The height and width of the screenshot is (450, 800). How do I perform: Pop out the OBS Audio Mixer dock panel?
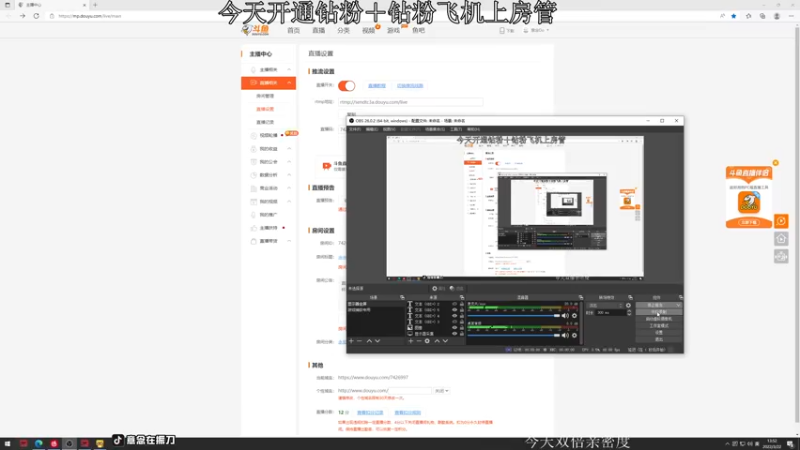pyautogui.click(x=581, y=297)
